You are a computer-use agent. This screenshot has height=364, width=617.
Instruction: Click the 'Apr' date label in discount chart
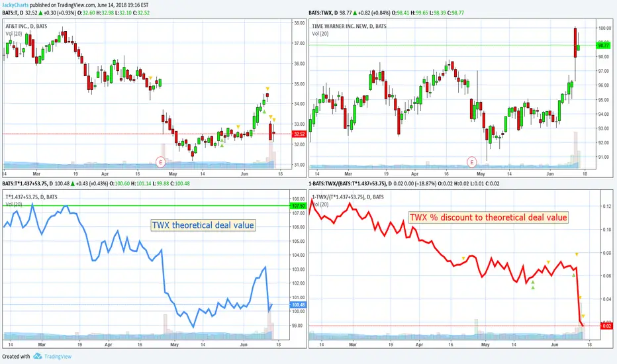419,344
